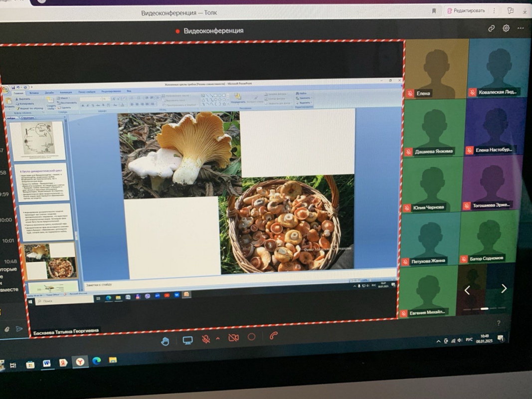Open browser downloads icon
This screenshot has width=532, height=399.
tap(525, 10)
